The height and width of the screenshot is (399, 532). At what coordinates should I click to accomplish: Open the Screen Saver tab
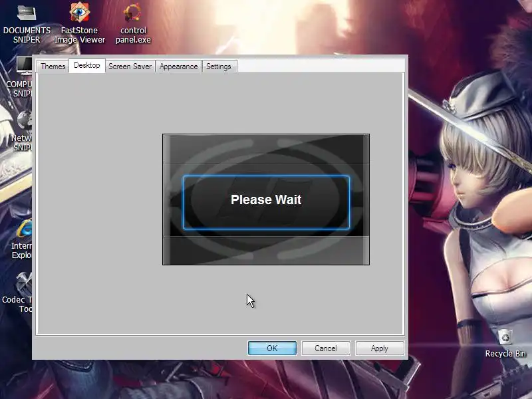[130, 66]
